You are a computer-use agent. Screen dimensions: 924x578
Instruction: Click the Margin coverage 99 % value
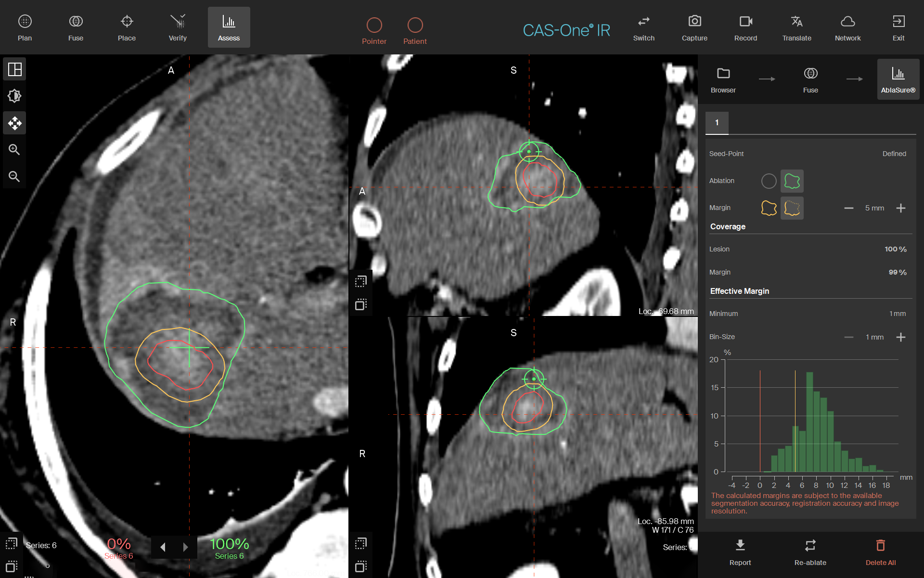click(x=897, y=272)
